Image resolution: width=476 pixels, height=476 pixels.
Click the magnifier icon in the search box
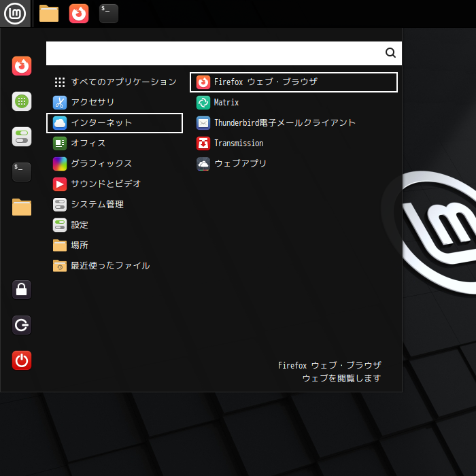[390, 53]
